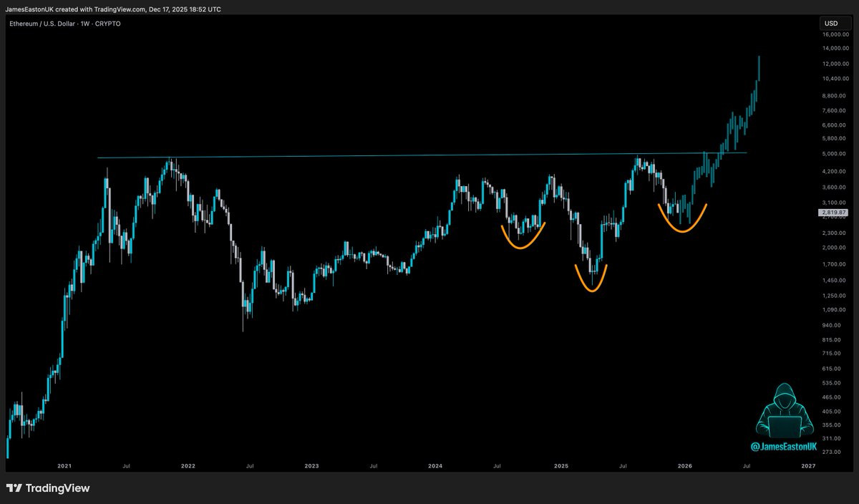Click the 815.00 price axis label
This screenshot has height=504, width=859.
833,339
